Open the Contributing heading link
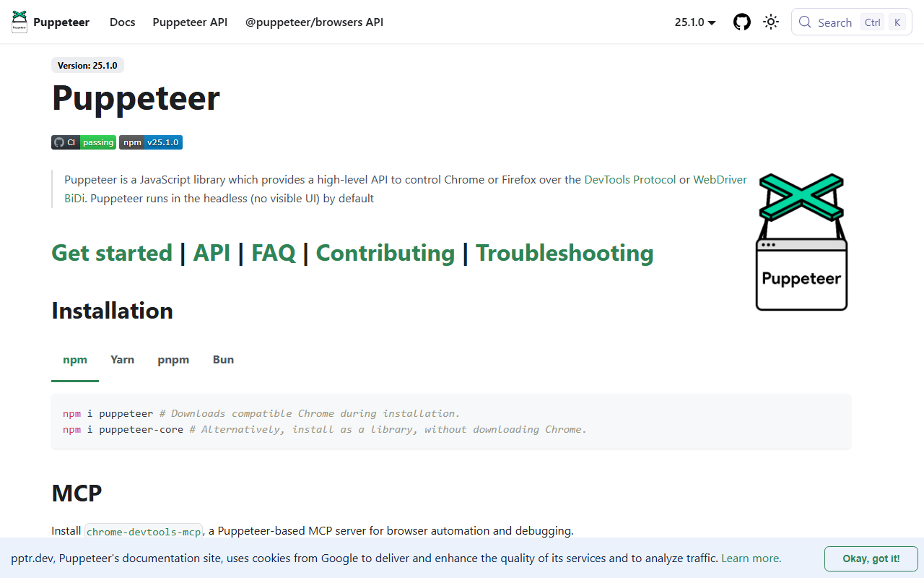924x578 pixels. (385, 253)
